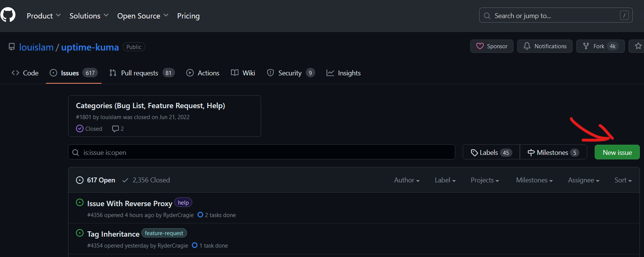The image size is (644, 257).
Task: Click the open issue icon for Tag Inheritance
Action: tap(80, 233)
